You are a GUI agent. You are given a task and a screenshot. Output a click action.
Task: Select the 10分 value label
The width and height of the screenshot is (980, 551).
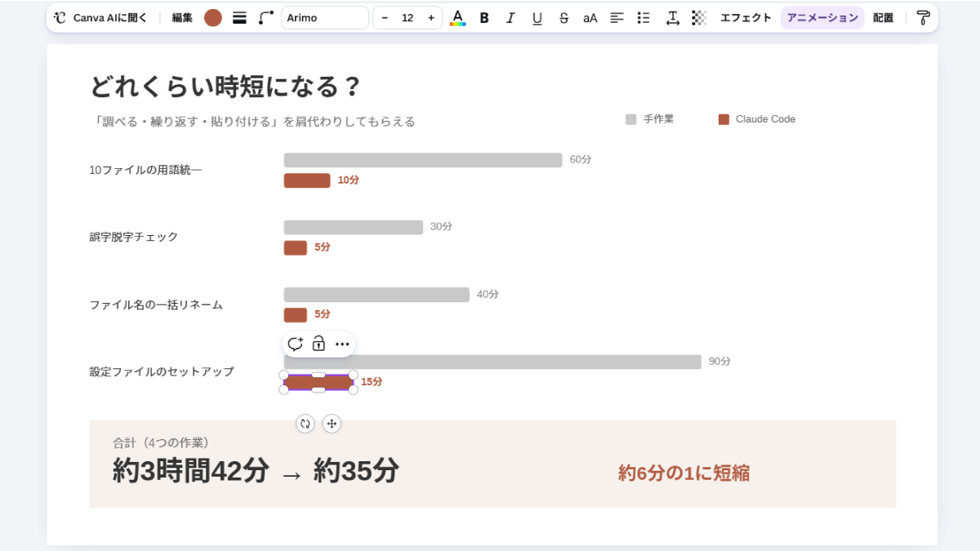point(348,180)
